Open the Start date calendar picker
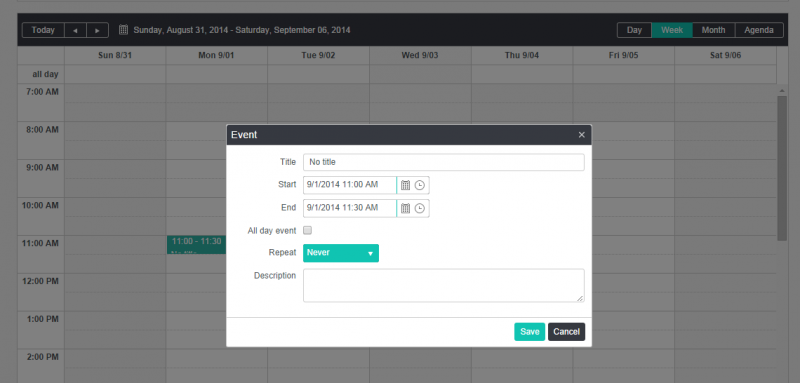The height and width of the screenshot is (383, 800). click(405, 185)
